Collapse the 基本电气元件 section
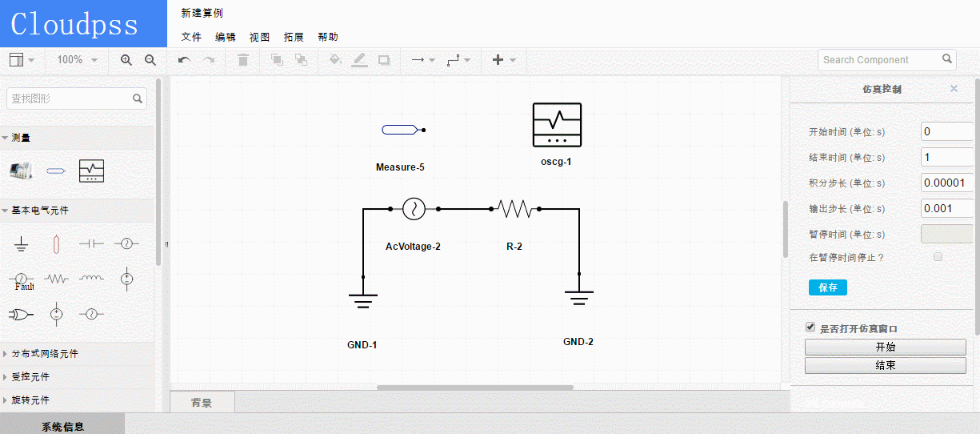Screen dimensions: 980x434 pyautogui.click(x=76, y=211)
